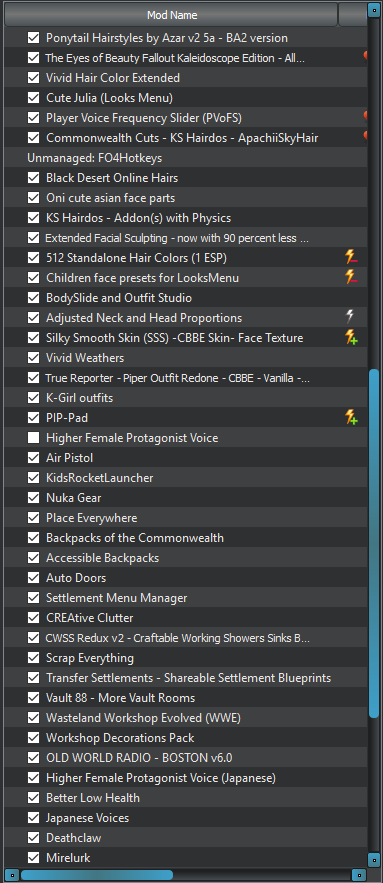383x883 pixels.
Task: Uncheck Auto Doors mod
Action: [34, 578]
